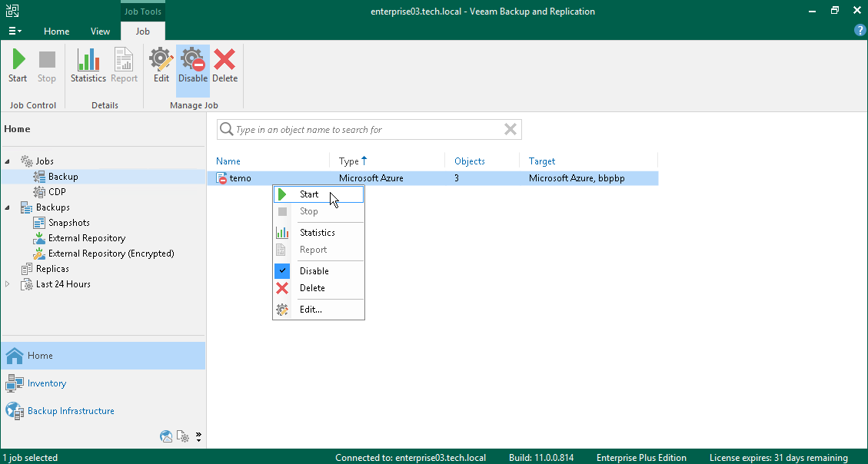This screenshot has height=464, width=868.
Task: Choose Statistics in the context menu
Action: [x=319, y=232]
